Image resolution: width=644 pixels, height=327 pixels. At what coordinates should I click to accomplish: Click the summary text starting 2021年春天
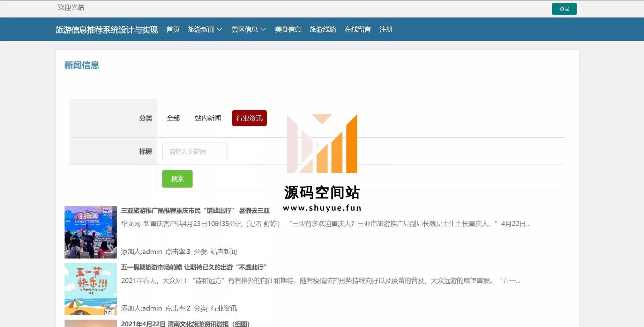321,281
